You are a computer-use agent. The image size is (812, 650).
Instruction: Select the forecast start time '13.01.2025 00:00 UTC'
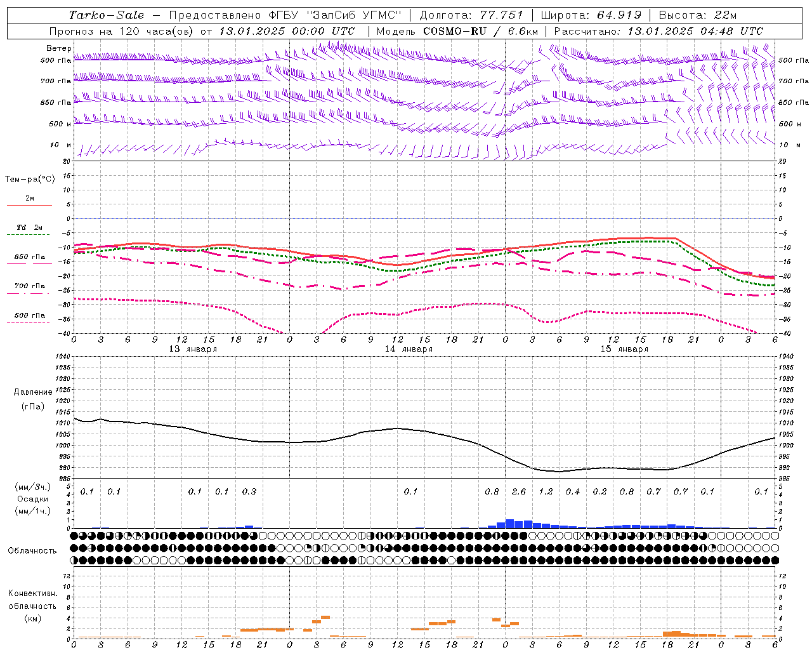[x=287, y=31]
